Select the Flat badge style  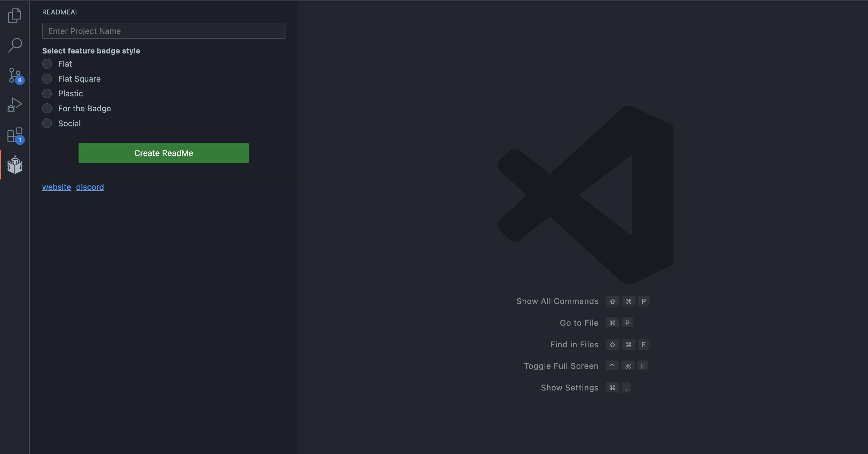pyautogui.click(x=47, y=64)
